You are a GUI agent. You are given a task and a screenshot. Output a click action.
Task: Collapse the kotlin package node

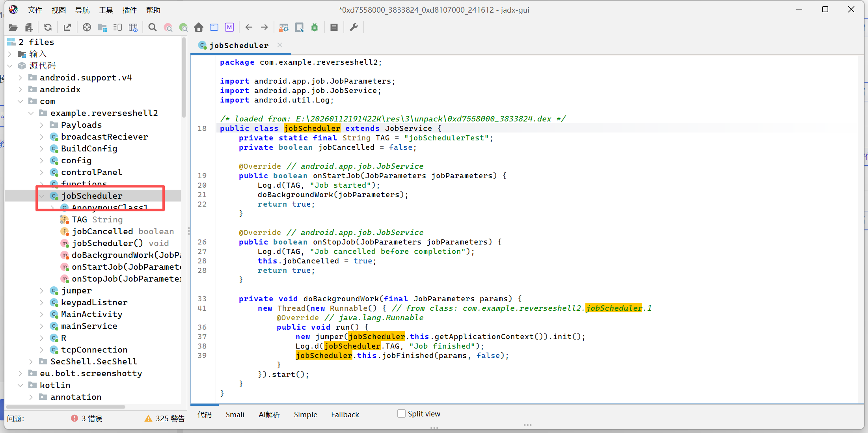(20, 385)
